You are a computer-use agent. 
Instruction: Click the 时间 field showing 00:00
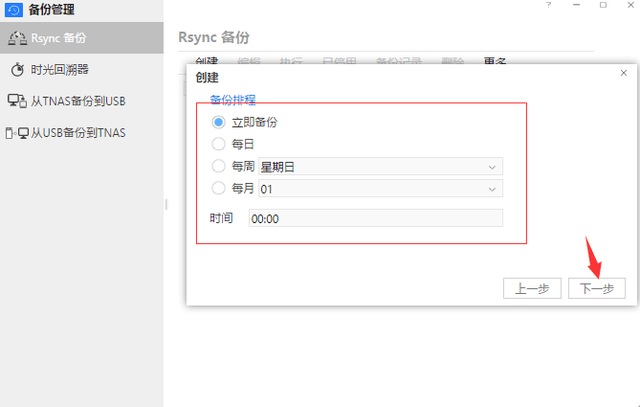pyautogui.click(x=375, y=218)
